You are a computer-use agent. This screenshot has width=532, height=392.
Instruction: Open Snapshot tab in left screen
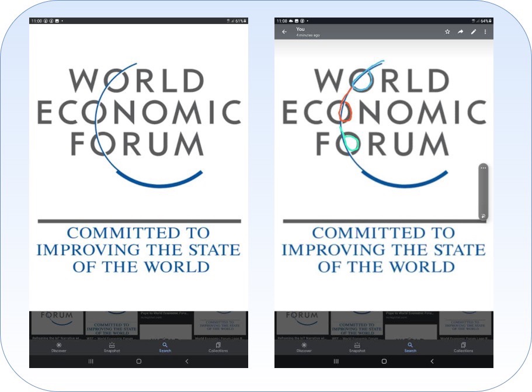point(112,347)
